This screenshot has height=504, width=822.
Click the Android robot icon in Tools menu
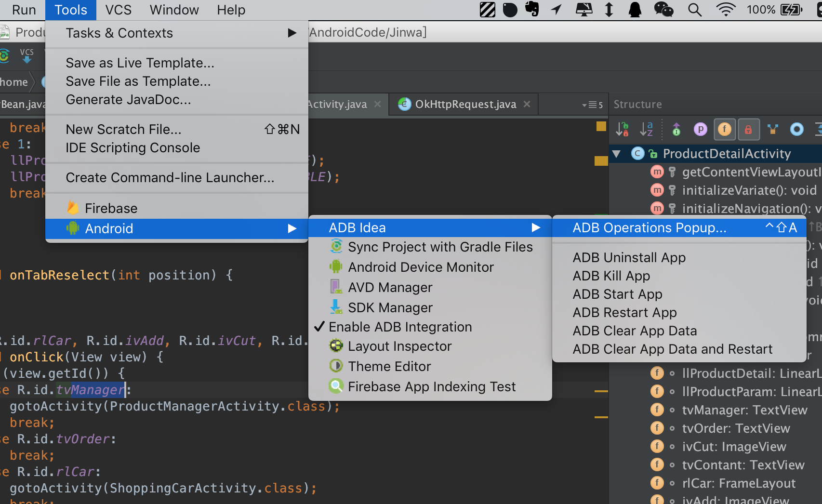tap(73, 228)
